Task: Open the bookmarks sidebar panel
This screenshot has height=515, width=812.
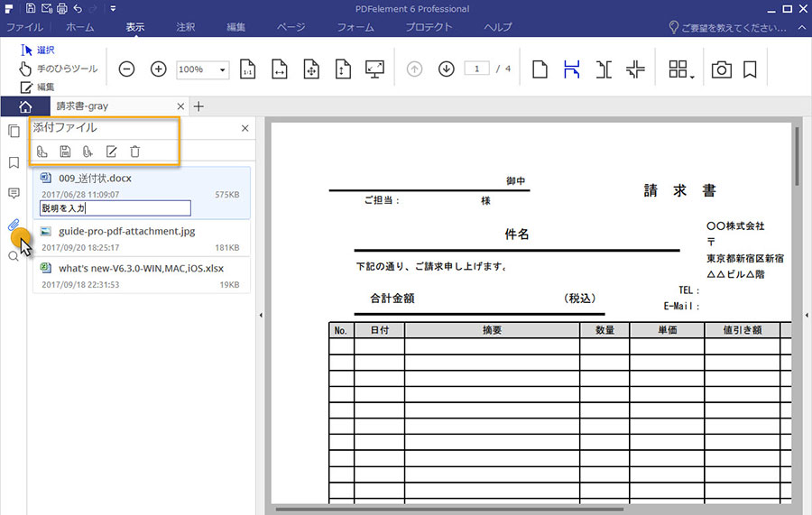Action: pos(14,162)
